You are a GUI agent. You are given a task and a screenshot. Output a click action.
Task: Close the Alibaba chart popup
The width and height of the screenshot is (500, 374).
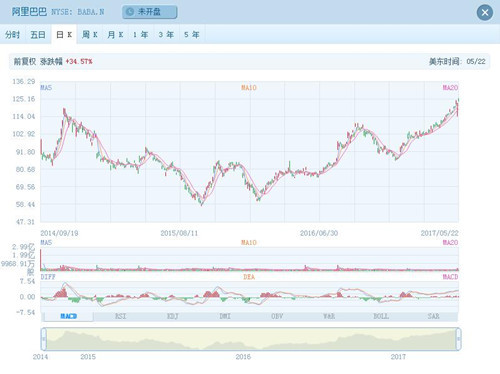point(485,13)
